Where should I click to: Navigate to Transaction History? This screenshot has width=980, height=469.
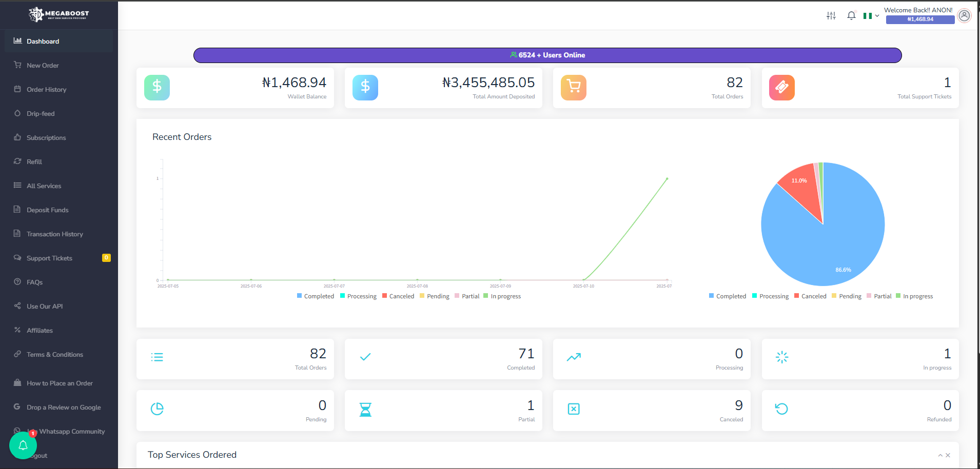pyautogui.click(x=55, y=234)
